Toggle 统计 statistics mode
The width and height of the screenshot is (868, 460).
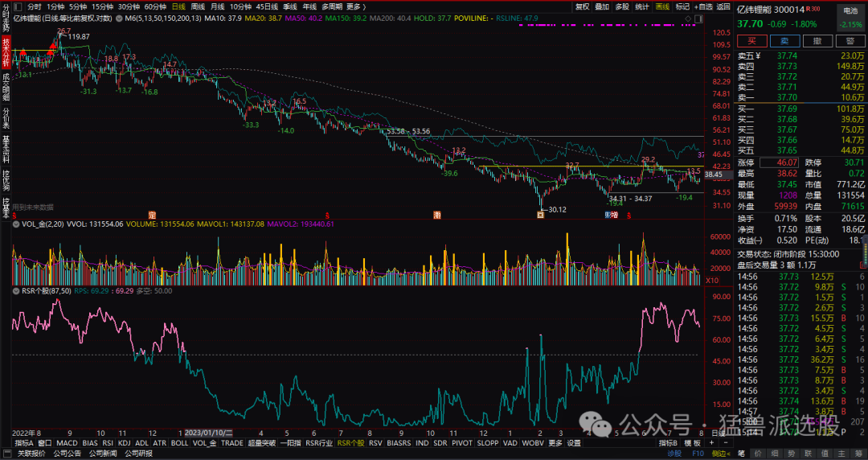pos(642,6)
